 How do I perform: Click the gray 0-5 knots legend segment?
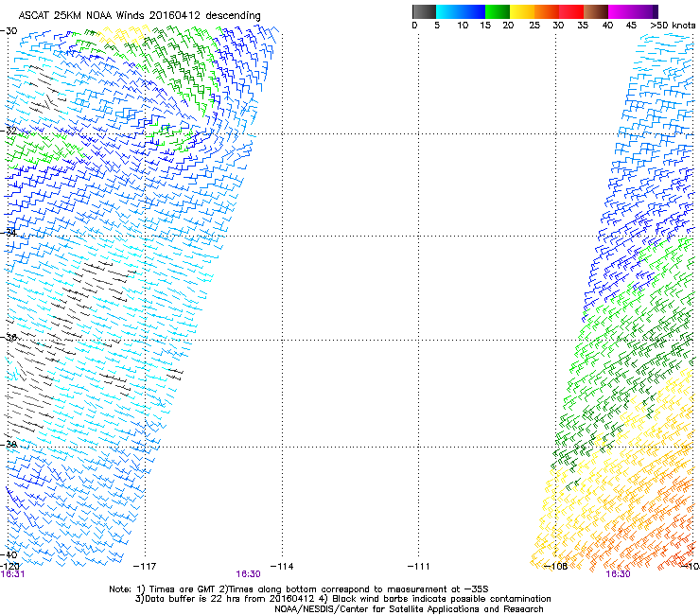click(424, 11)
